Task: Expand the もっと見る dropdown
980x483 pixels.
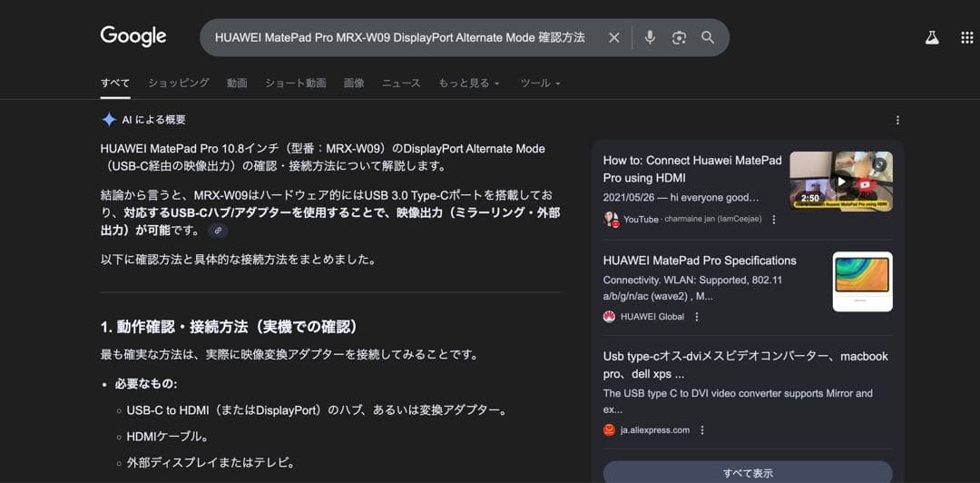Action: point(469,84)
